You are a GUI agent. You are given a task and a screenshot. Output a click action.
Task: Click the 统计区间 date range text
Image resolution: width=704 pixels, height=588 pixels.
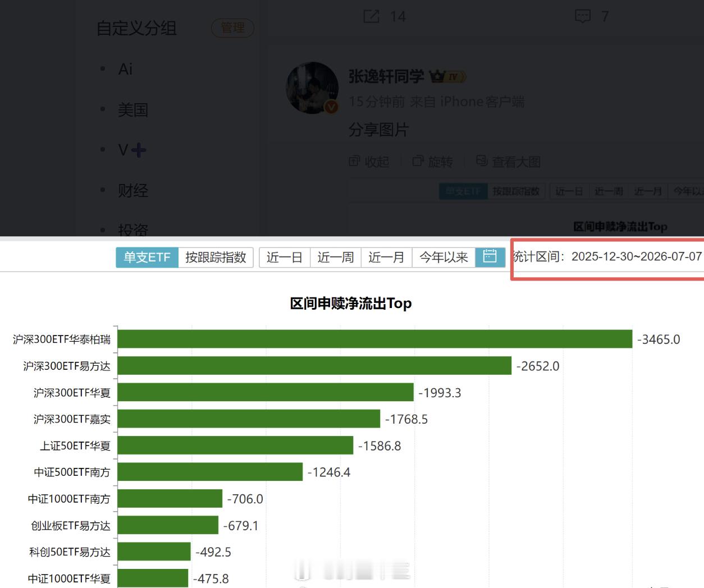(607, 256)
